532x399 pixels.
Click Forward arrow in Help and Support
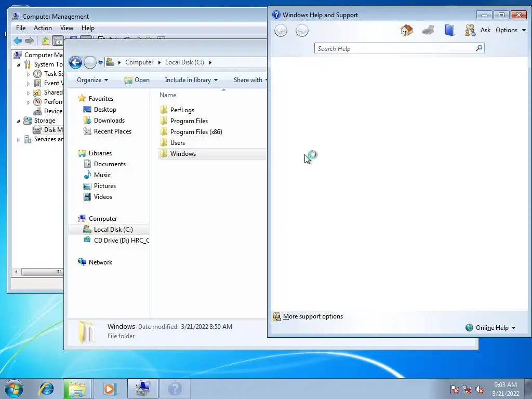[x=302, y=31]
